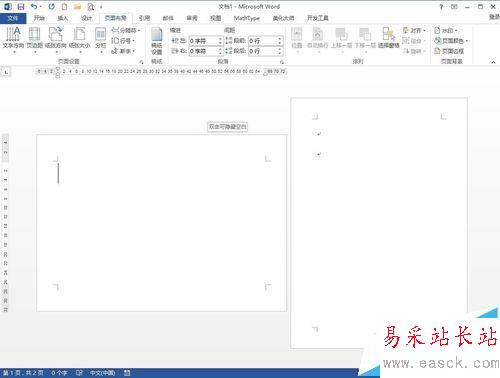The height and width of the screenshot is (378, 500).
Task: Open Manuscript Paper Settings (稿纸设置)
Action: point(157,41)
